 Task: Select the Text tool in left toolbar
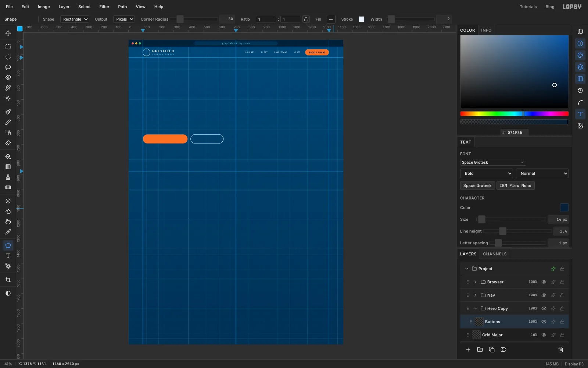[8, 256]
